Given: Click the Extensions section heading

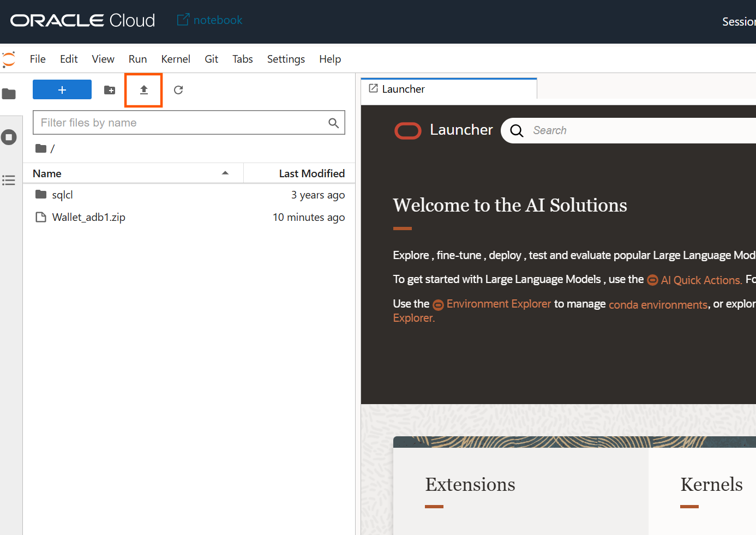Looking at the screenshot, I should pos(470,484).
